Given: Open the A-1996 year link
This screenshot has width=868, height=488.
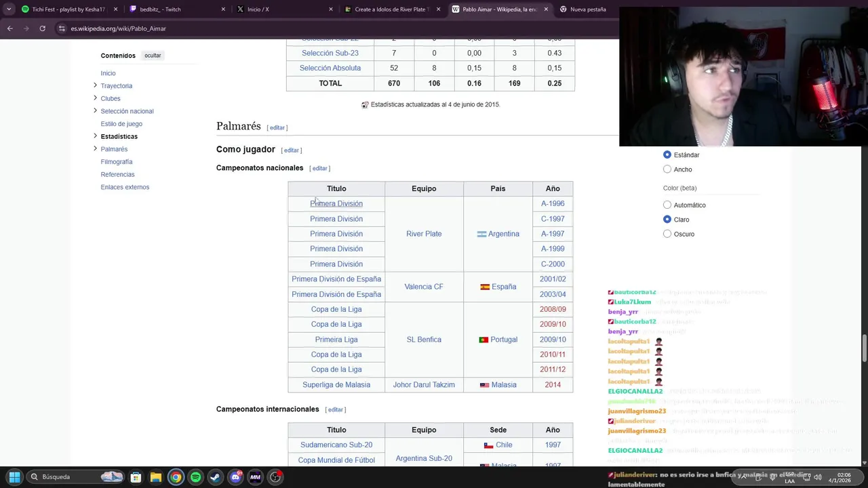Looking at the screenshot, I should pyautogui.click(x=553, y=203).
